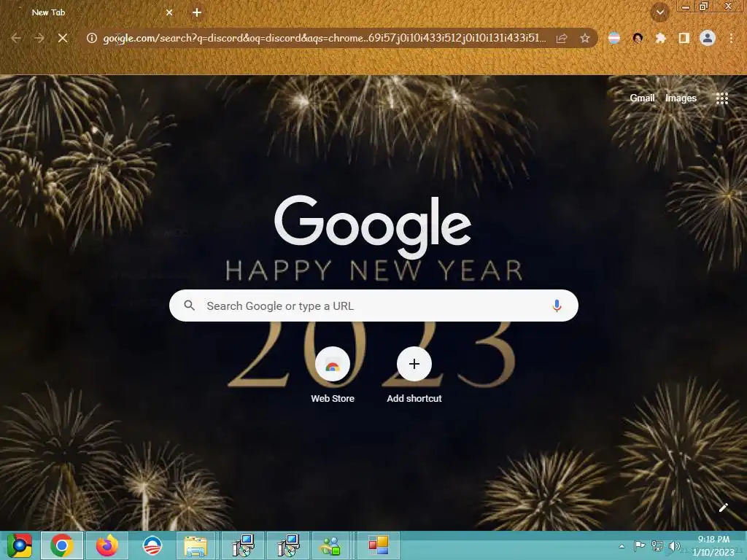Open the Images link
This screenshot has height=560, width=747.
(681, 98)
